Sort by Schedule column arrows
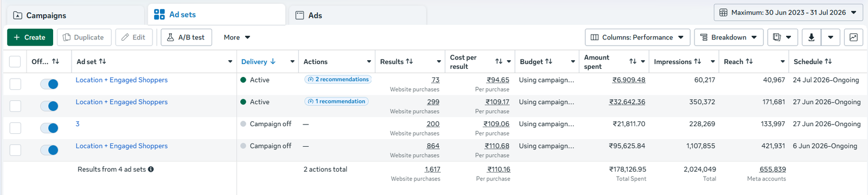Image resolution: width=868 pixels, height=195 pixels. click(828, 62)
